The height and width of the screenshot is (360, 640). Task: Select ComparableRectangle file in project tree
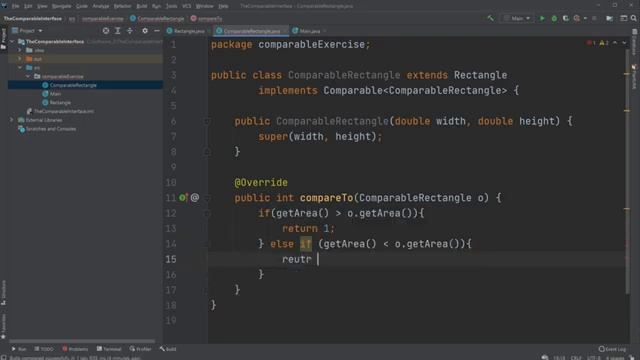[x=85, y=85]
